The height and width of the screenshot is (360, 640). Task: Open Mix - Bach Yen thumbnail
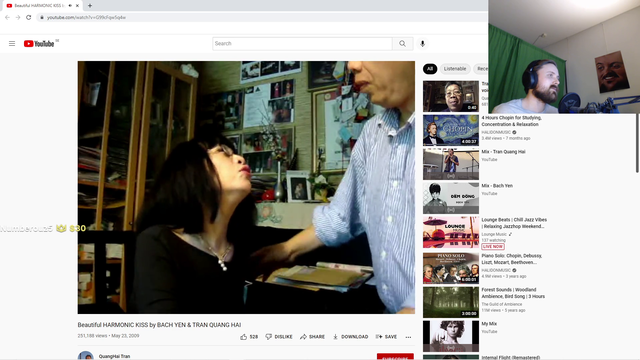click(x=451, y=198)
